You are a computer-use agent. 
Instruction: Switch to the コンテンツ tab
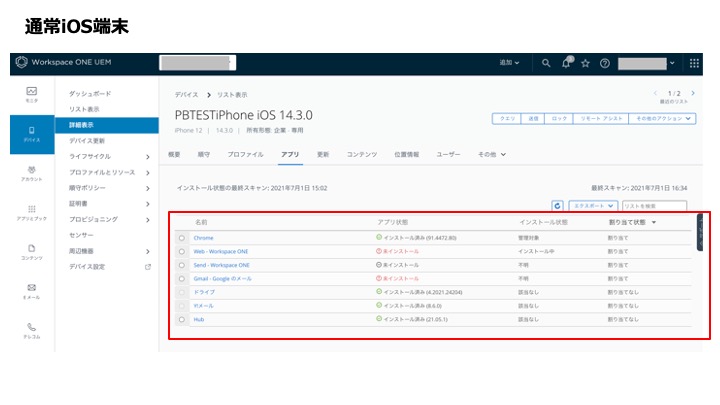click(362, 154)
